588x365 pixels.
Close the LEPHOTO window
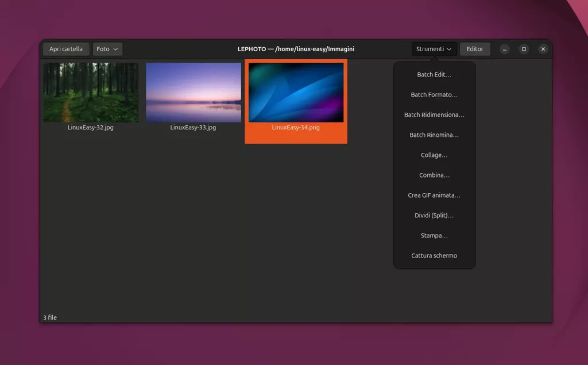(x=543, y=49)
